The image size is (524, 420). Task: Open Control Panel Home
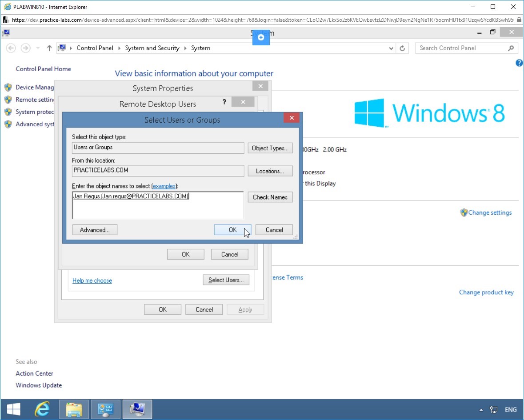[44, 69]
